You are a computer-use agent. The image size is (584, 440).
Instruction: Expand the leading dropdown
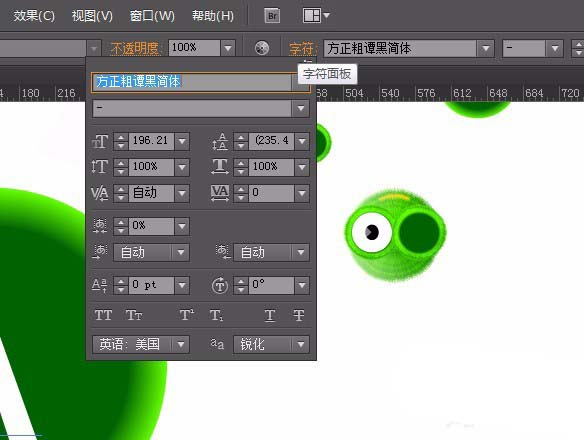[302, 141]
